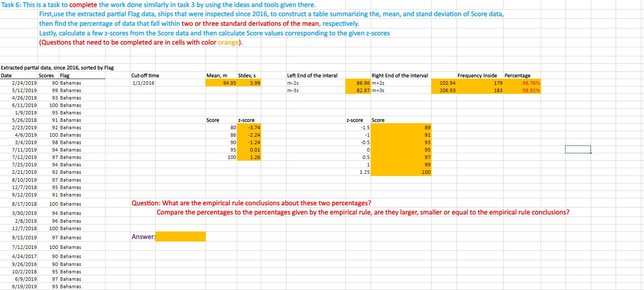The height and width of the screenshot is (290, 644).
Task: Select 'Left End of the interal' header
Action: point(312,76)
